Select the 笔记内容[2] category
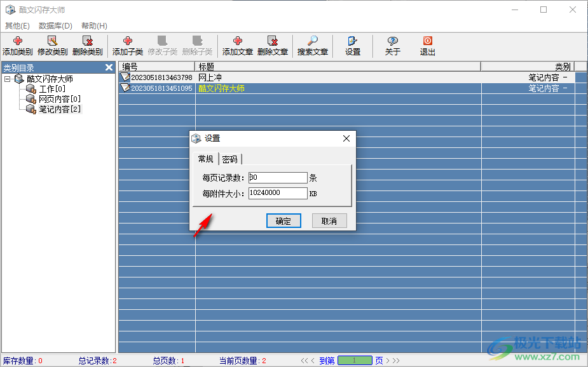Screen dimensions: 588x367 click(x=60, y=109)
